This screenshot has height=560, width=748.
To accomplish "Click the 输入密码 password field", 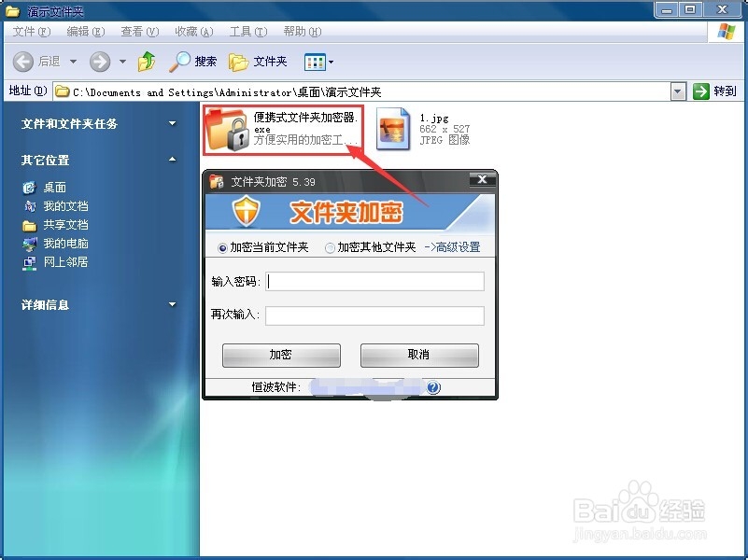I will tap(375, 281).
